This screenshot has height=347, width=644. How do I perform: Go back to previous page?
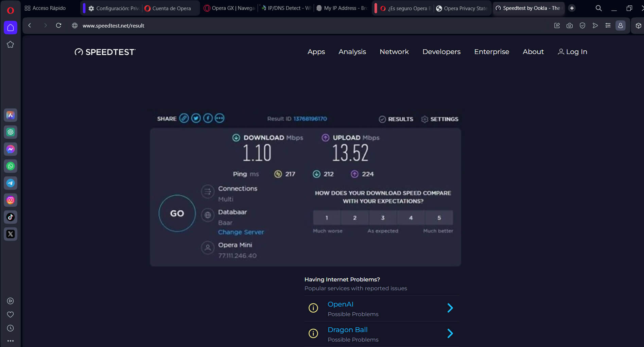click(x=30, y=25)
